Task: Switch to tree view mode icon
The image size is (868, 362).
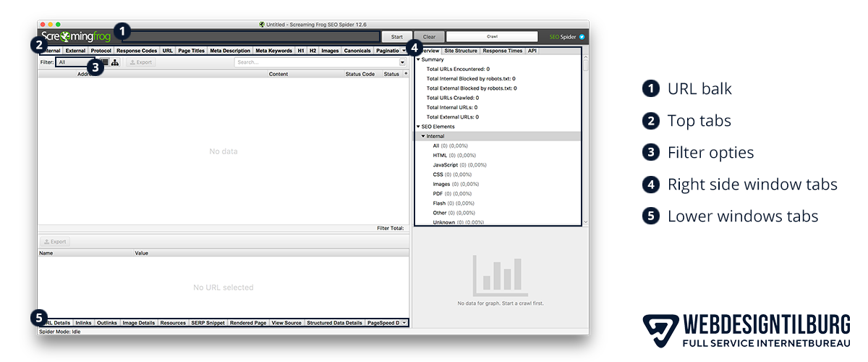Action: point(115,62)
